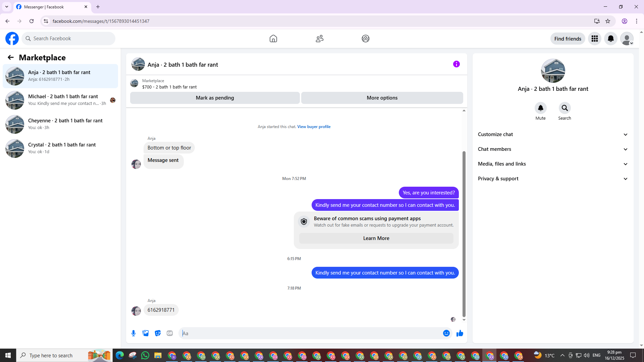
Task: Click Anja's listing picture in details panel
Action: (553, 71)
